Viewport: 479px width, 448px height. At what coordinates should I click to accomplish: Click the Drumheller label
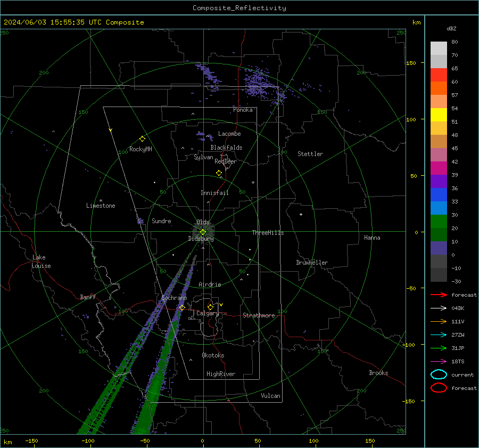[x=312, y=263]
